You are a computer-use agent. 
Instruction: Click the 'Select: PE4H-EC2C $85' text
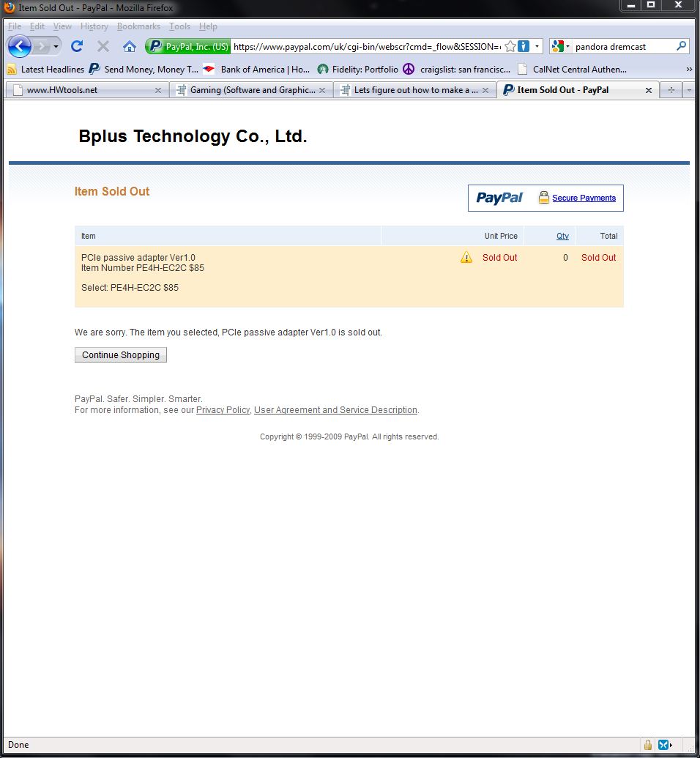coord(130,288)
